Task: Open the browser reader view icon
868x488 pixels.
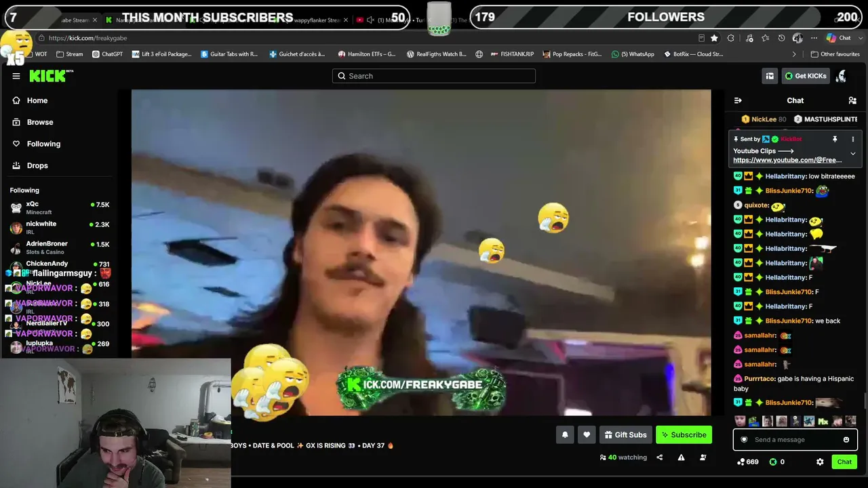Action: click(701, 38)
